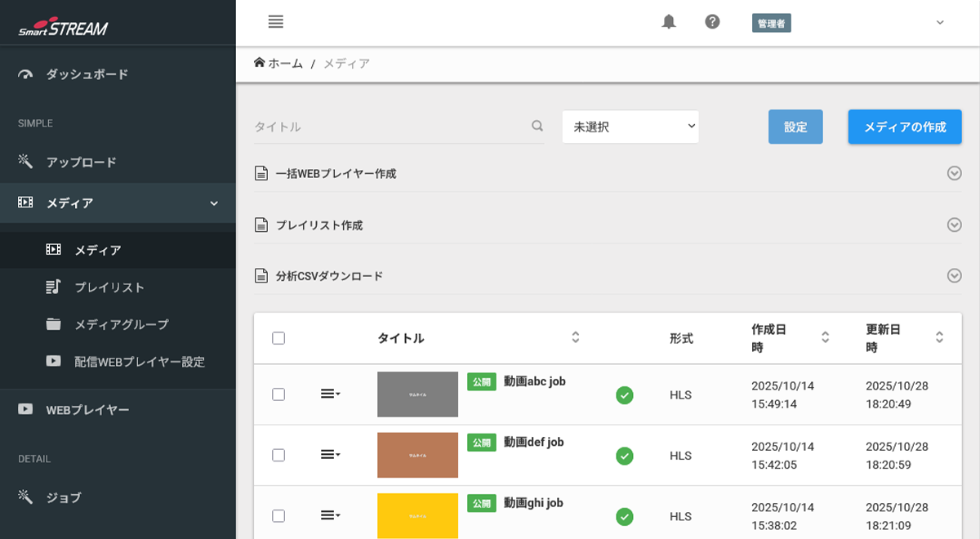Check the select-all checkbox in table header
The image size is (980, 539).
[278, 337]
